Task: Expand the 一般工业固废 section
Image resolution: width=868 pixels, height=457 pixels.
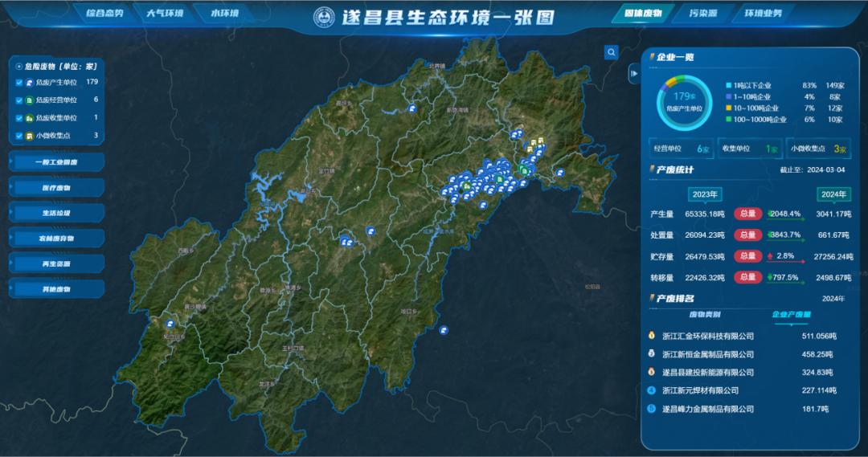Action: tap(56, 162)
